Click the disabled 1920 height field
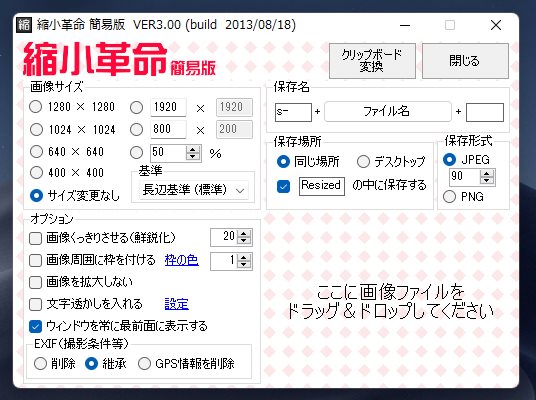 coord(234,107)
